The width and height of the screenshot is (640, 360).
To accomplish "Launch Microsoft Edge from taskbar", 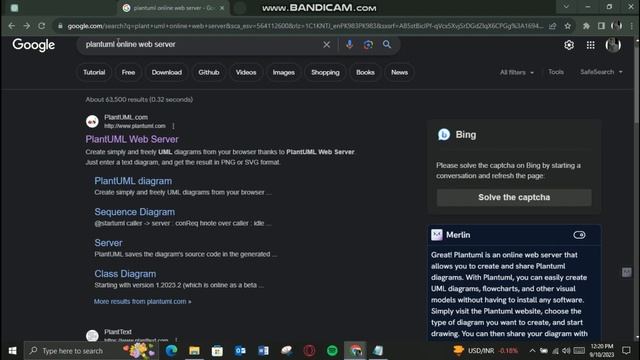I will 171,351.
